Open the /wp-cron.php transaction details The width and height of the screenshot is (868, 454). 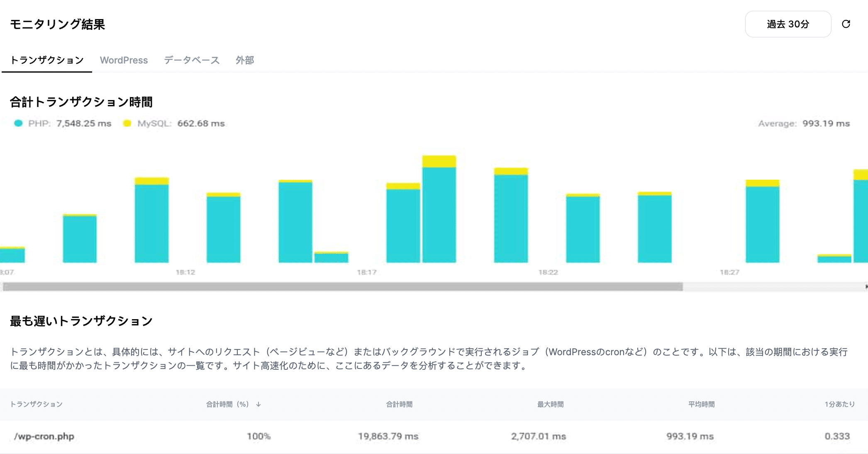coord(44,436)
